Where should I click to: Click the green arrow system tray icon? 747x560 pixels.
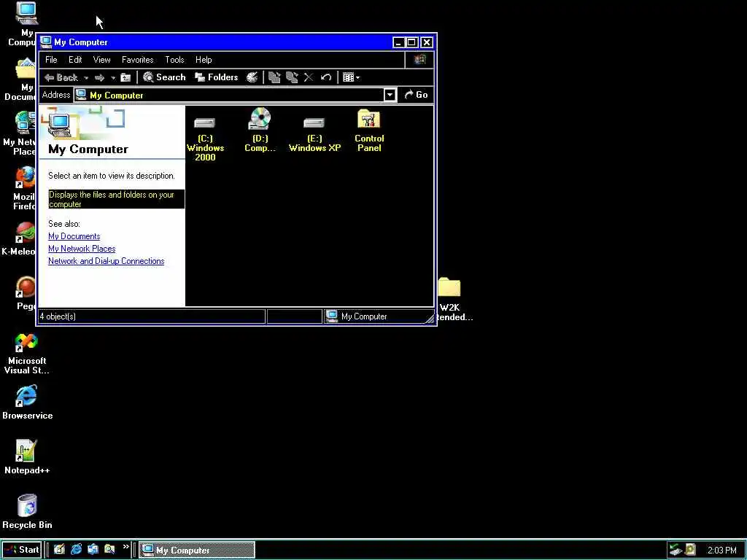pyautogui.click(x=676, y=550)
